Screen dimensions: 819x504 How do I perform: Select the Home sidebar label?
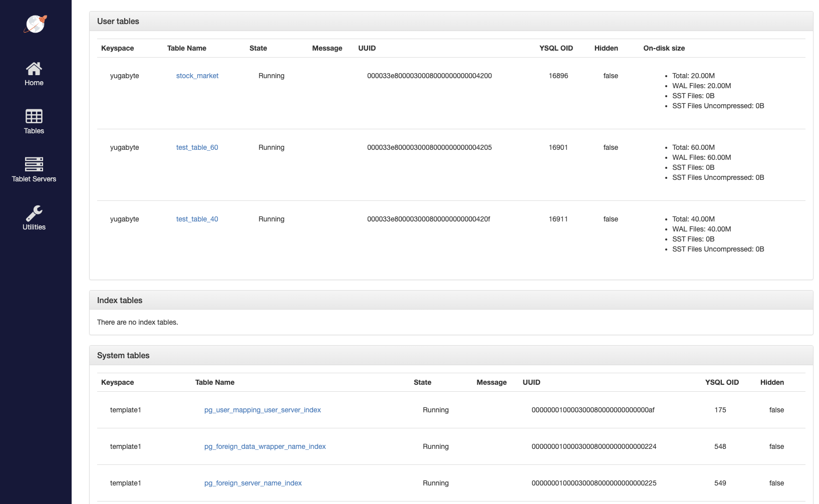point(34,83)
